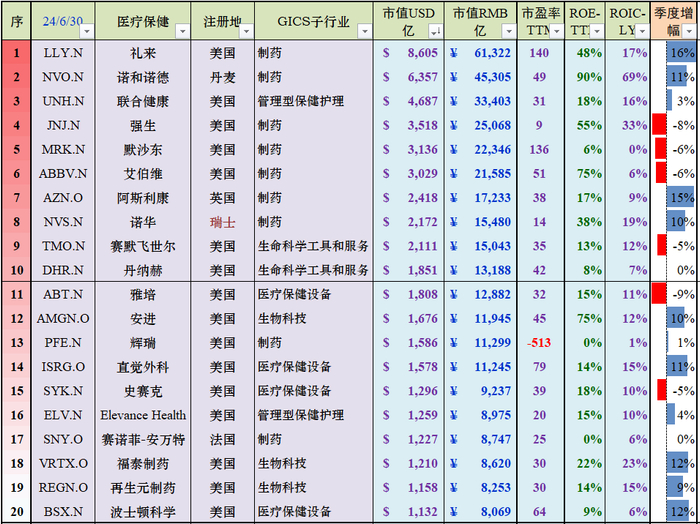Select the 序 header cell
Image resolution: width=700 pixels, height=524 pixels.
click(x=17, y=21)
